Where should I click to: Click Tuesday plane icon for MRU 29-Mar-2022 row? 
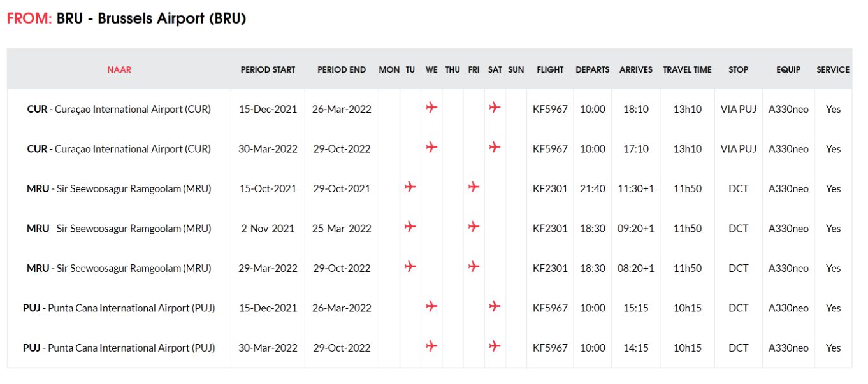410,267
